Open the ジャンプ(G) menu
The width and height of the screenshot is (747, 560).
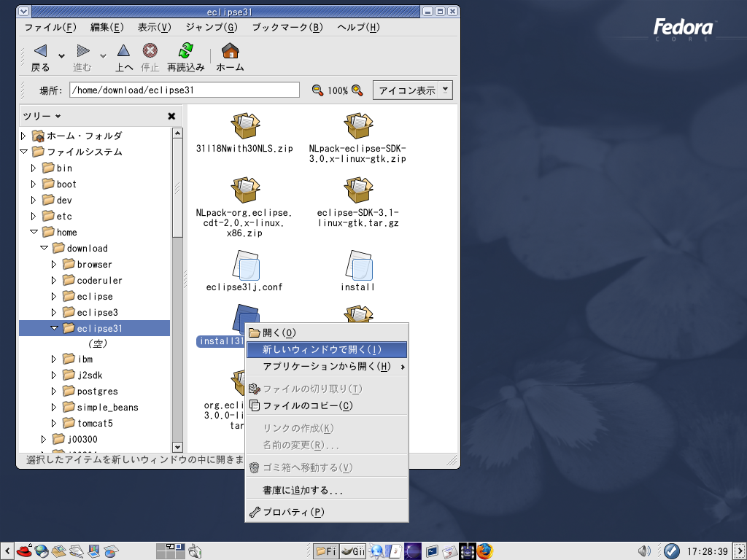(212, 27)
